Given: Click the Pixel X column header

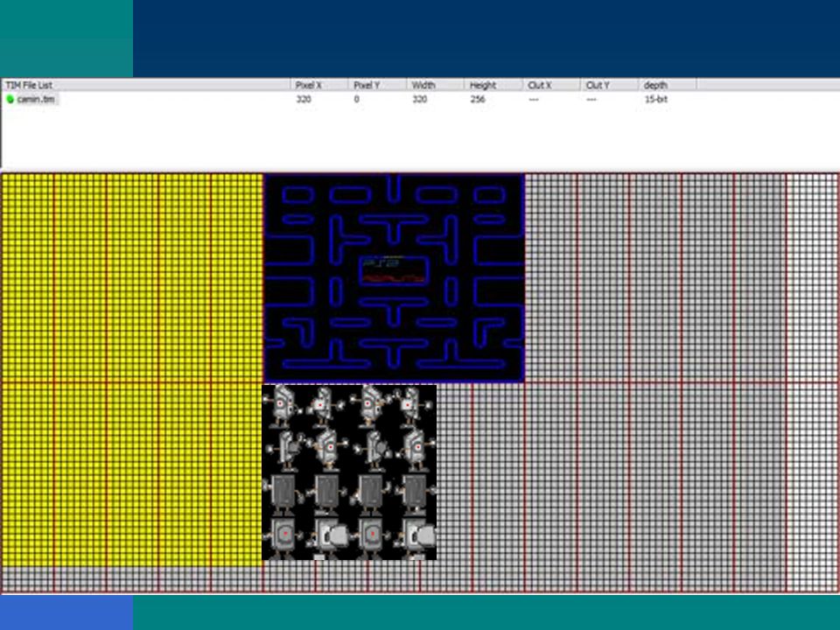Looking at the screenshot, I should pos(318,85).
